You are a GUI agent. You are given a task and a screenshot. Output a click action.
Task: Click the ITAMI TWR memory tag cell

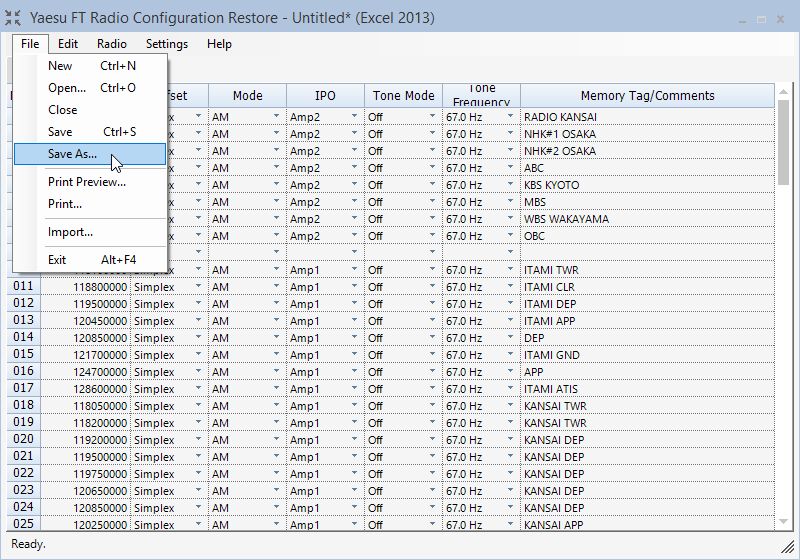(647, 270)
